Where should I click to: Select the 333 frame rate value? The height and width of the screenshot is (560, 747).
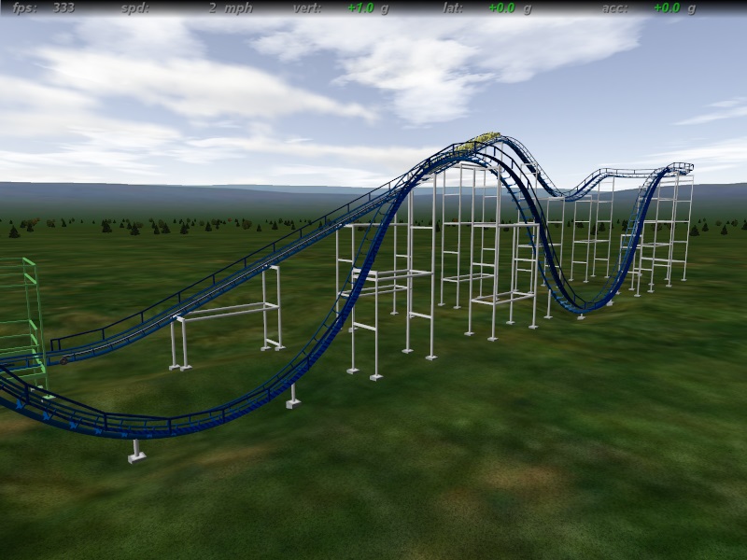[63, 7]
